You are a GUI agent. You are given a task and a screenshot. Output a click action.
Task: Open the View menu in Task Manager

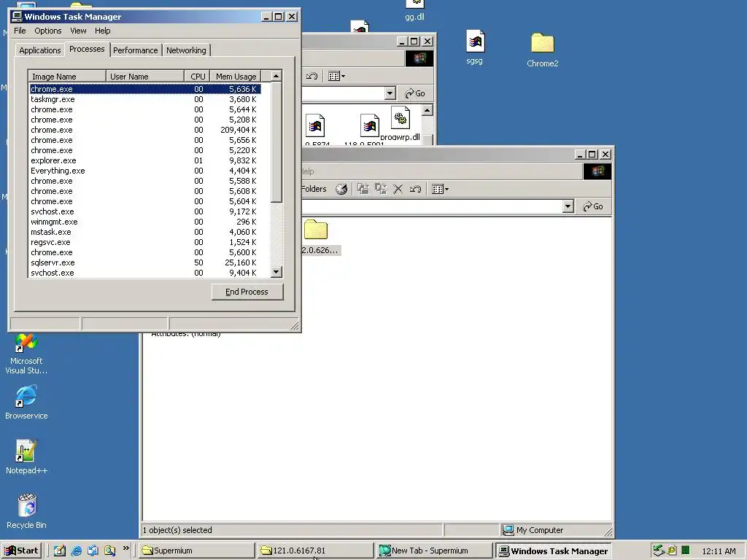pyautogui.click(x=79, y=31)
